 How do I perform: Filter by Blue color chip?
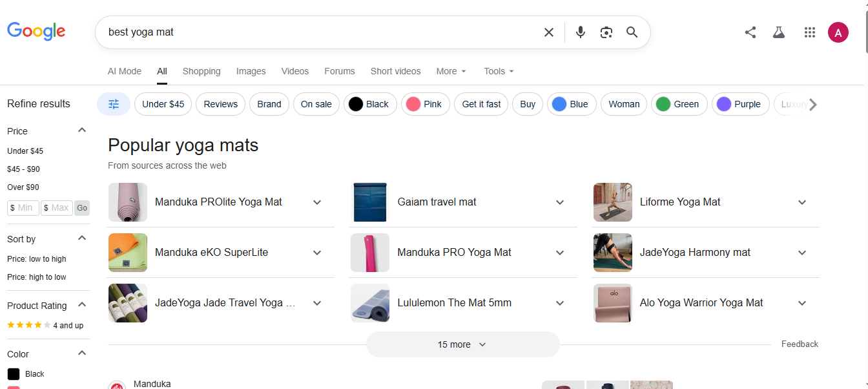[572, 104]
